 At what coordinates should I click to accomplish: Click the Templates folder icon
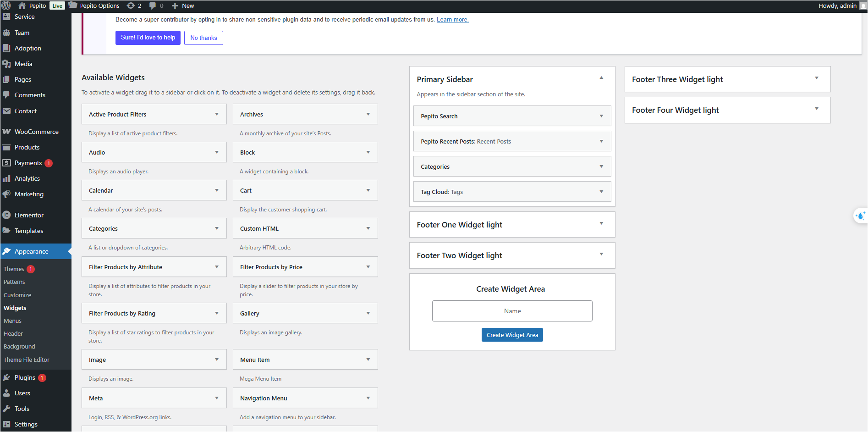(x=6, y=231)
